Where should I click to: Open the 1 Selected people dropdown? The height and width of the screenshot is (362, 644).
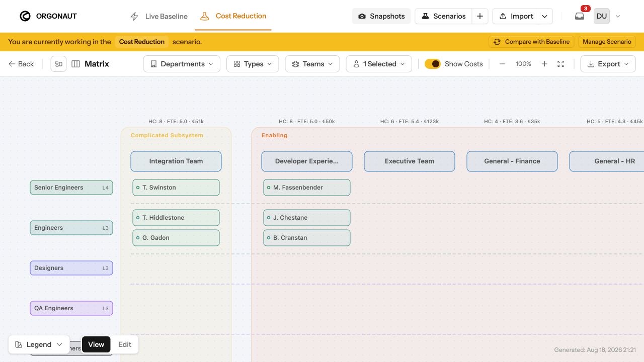pos(379,64)
